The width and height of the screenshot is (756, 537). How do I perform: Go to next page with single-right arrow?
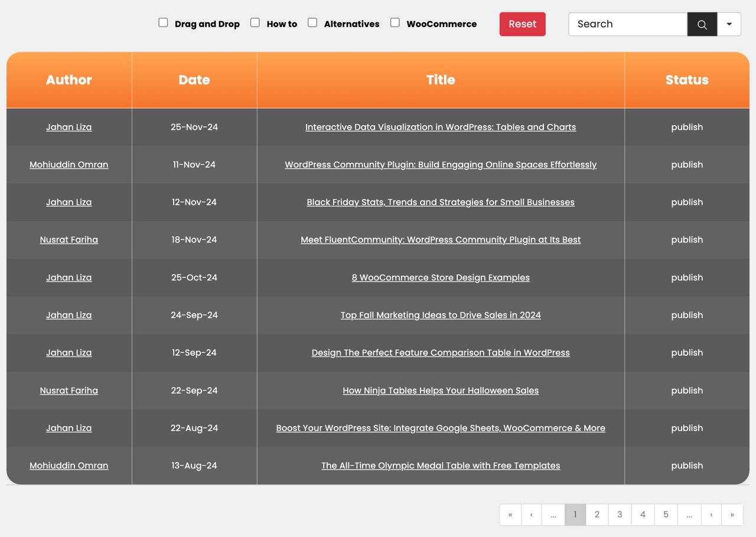(x=711, y=515)
